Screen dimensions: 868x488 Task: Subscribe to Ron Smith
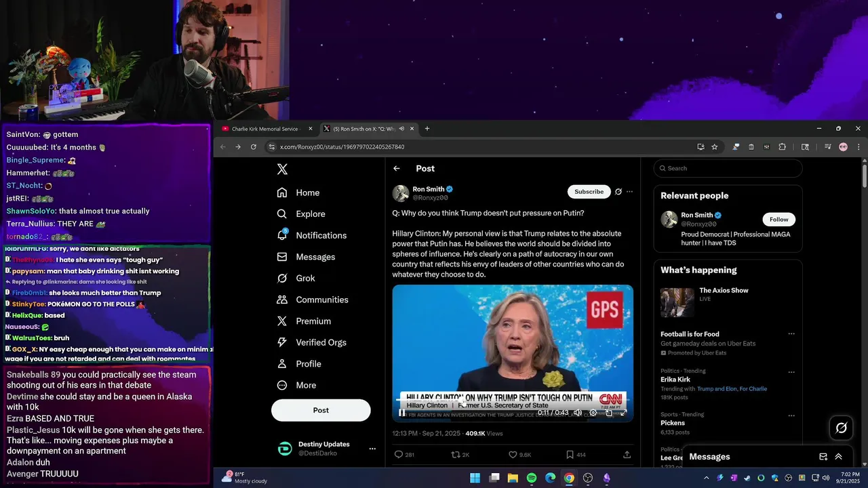pyautogui.click(x=589, y=192)
